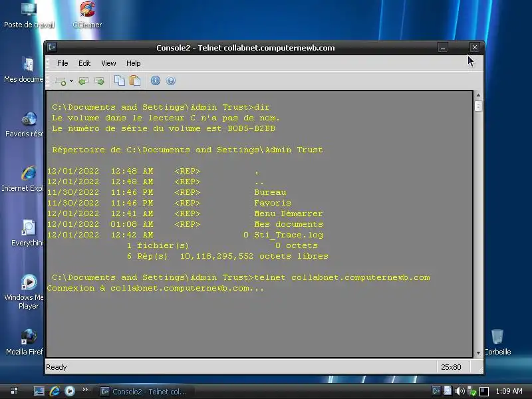Open the Edit menu
Viewport: 532px width, 399px height.
84,63
